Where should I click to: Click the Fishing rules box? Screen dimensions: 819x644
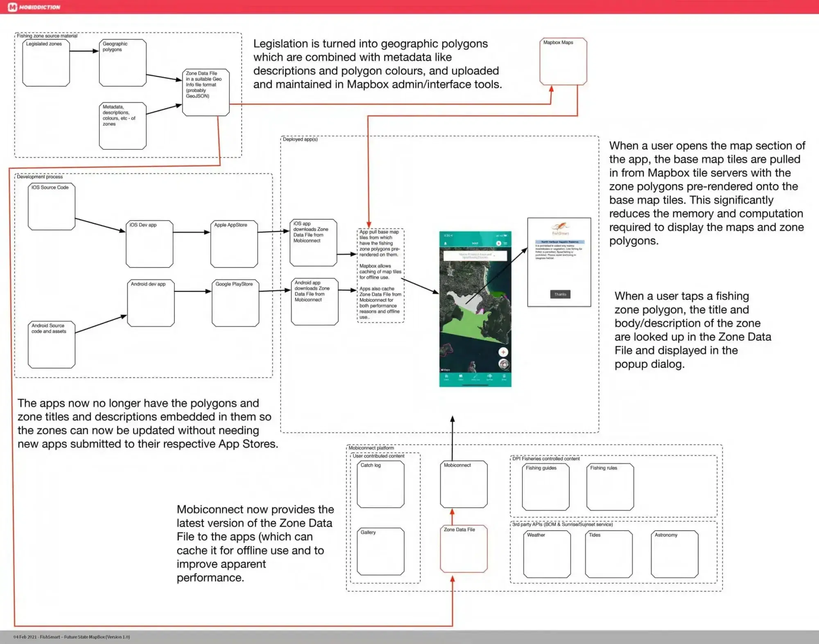610,487
